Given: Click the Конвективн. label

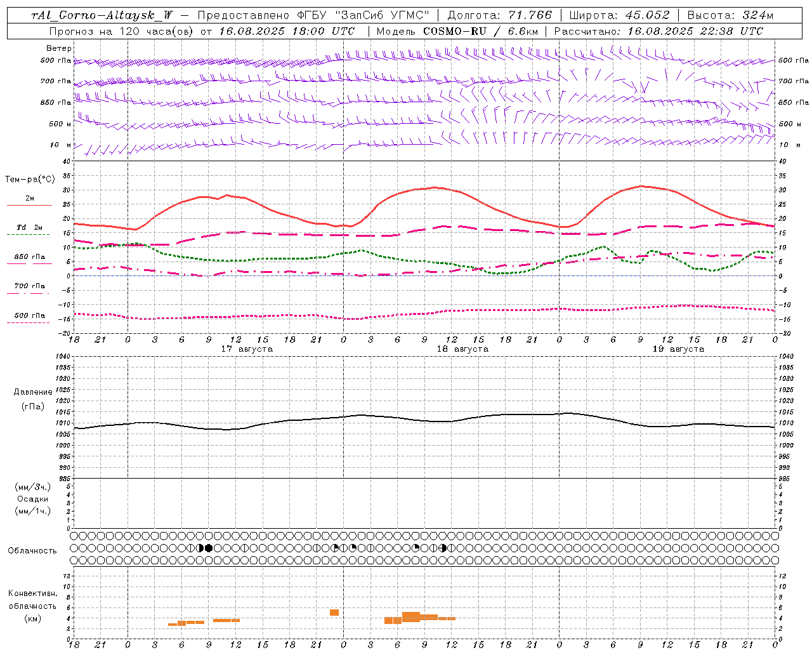Looking at the screenshot, I should pyautogui.click(x=33, y=594).
